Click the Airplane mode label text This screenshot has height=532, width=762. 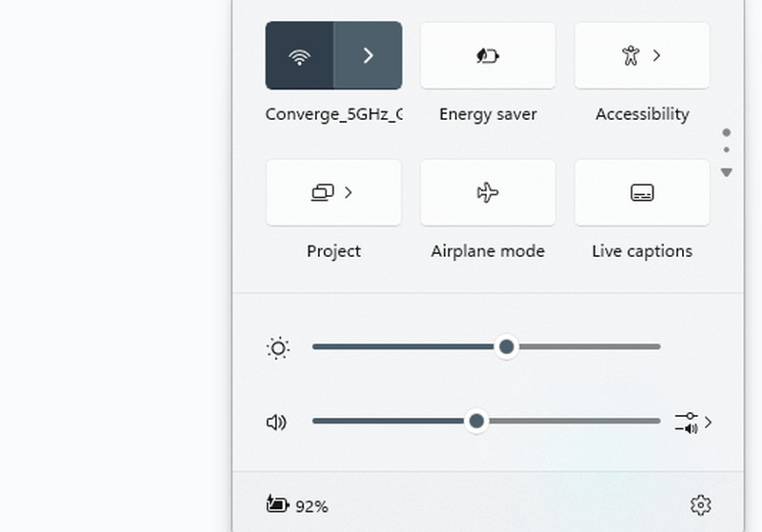(488, 251)
